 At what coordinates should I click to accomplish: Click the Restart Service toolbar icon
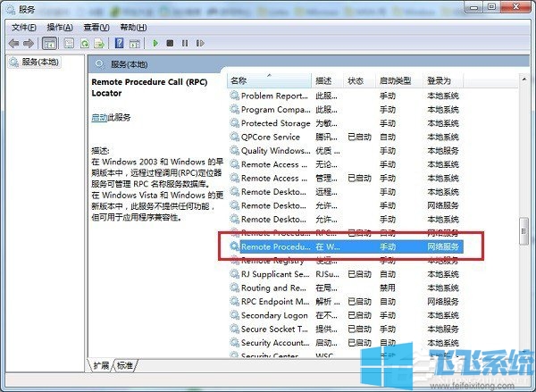pyautogui.click(x=199, y=43)
